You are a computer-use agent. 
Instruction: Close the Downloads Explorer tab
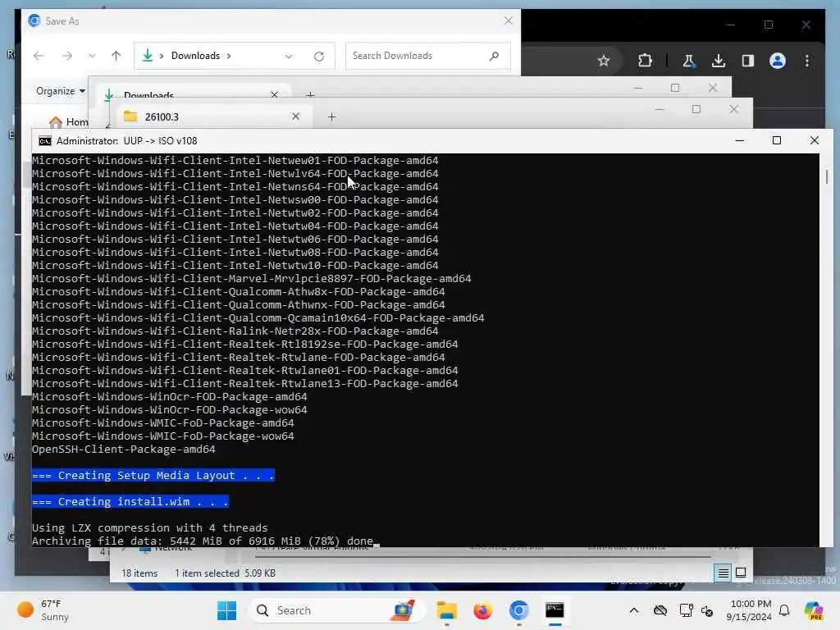[x=274, y=95]
